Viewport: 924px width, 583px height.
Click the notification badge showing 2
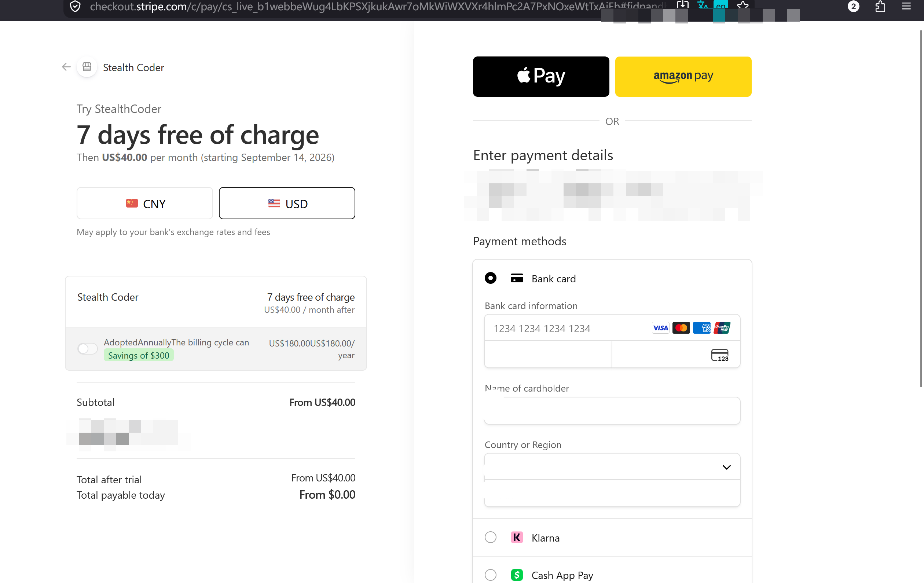click(853, 7)
